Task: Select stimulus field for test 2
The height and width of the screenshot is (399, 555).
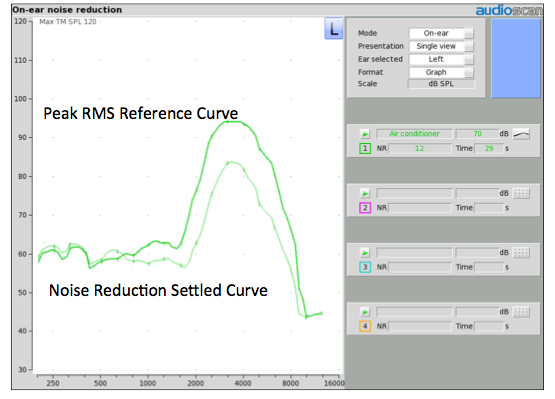Action: click(414, 193)
